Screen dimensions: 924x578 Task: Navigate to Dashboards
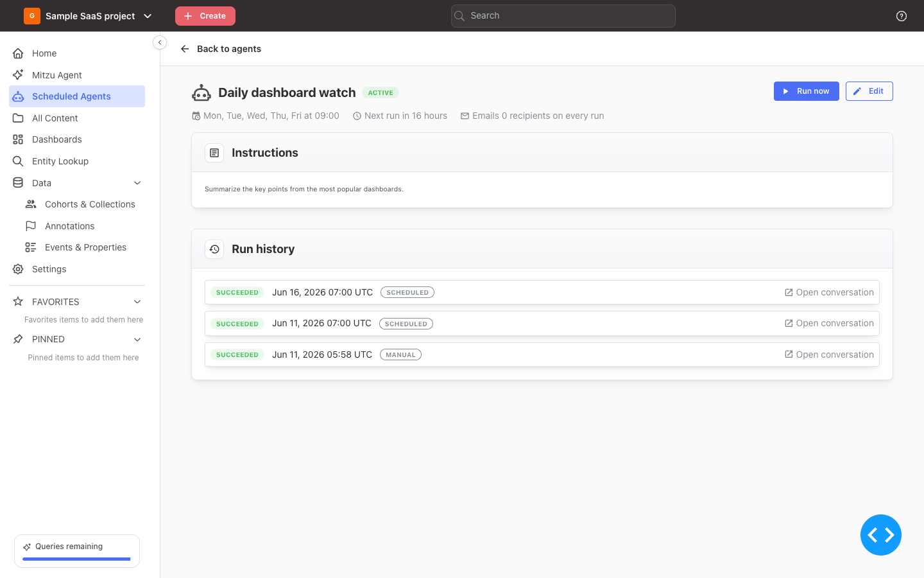(77, 139)
